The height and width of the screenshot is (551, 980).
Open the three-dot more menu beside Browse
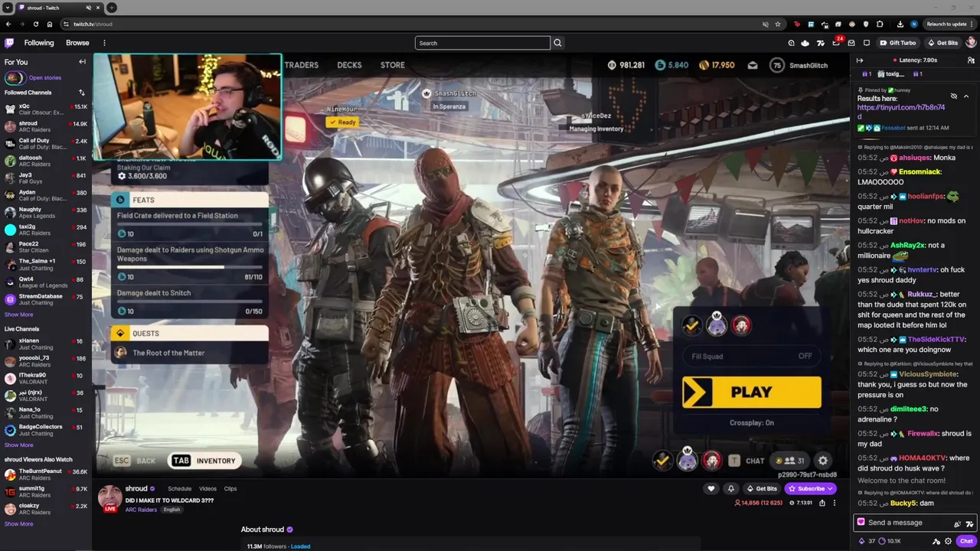pos(104,43)
